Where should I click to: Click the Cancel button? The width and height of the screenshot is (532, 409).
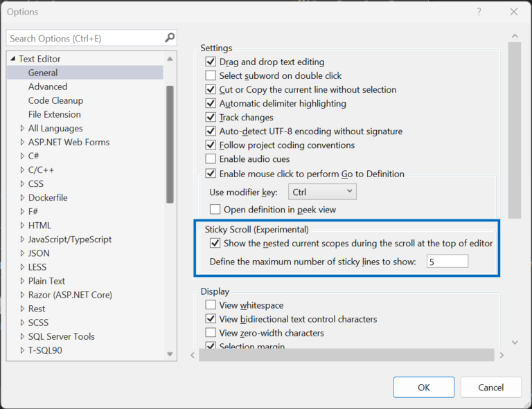pyautogui.click(x=490, y=388)
